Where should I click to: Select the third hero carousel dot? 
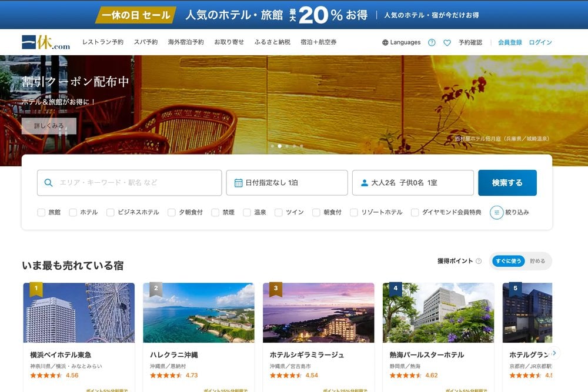click(287, 146)
